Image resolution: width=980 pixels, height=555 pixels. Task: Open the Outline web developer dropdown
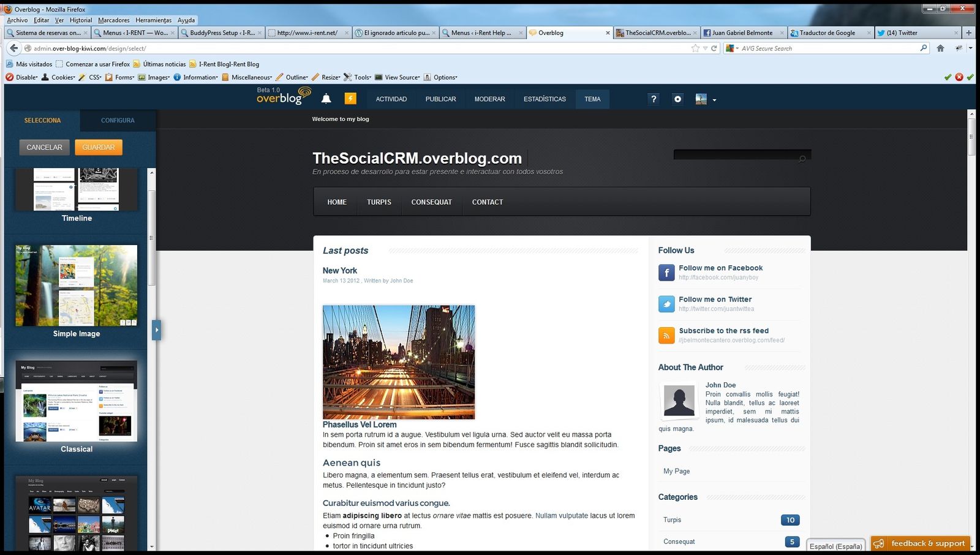292,77
